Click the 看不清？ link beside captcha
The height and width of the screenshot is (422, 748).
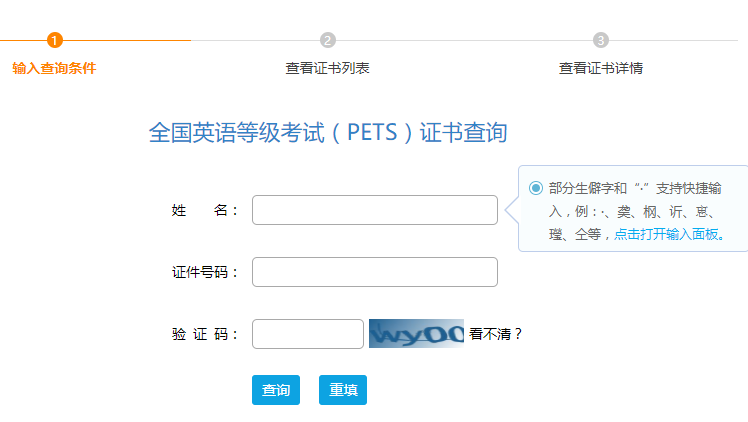pyautogui.click(x=496, y=334)
